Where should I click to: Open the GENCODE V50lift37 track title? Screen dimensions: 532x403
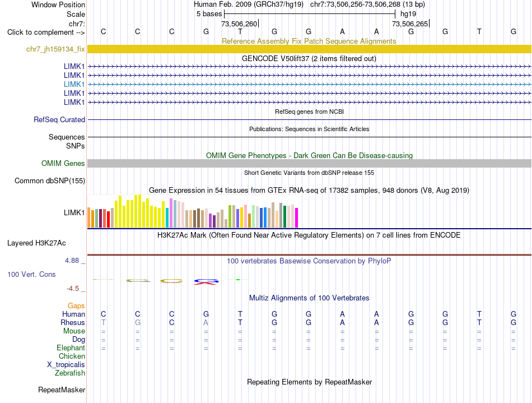(x=309, y=58)
